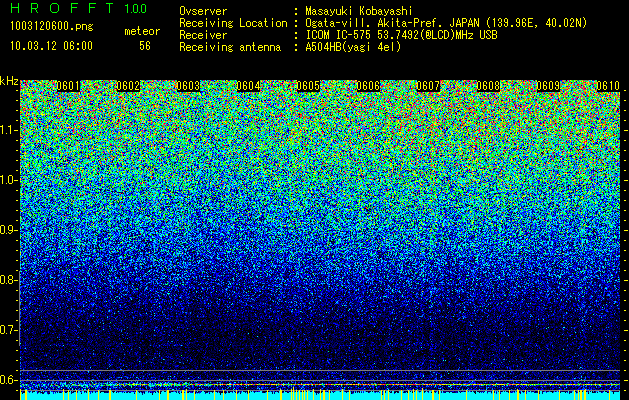Click the 'Ovserver' field label
The height and width of the screenshot is (400, 629).
[203, 11]
